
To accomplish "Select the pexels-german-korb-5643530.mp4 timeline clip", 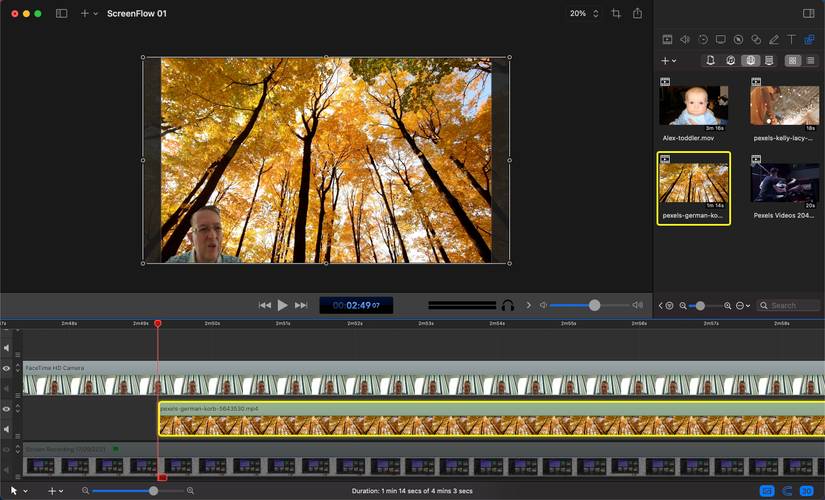I will [491, 419].
